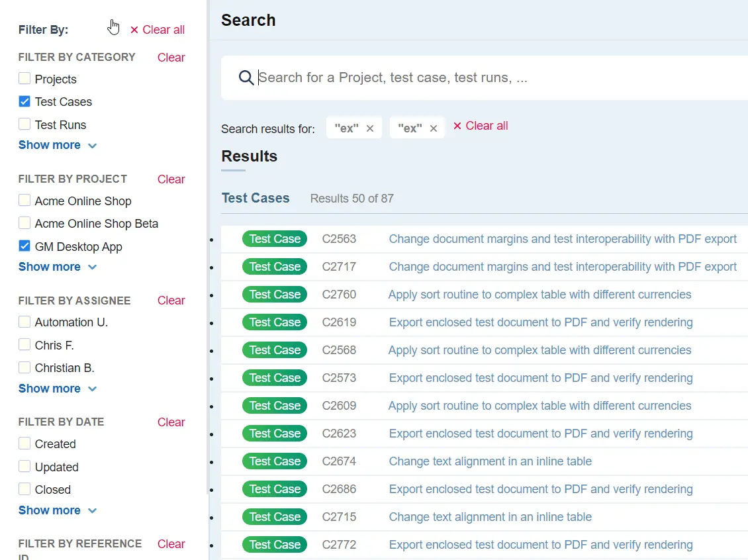Select the case ID C2772
748x560 pixels.
[x=339, y=545]
